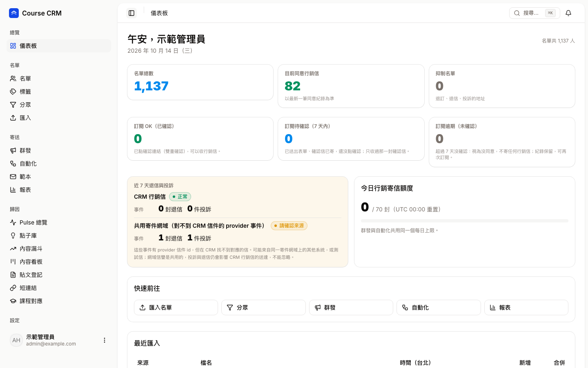Click the Course CRM logo icon
Viewport: 588px width, 368px height.
pos(14,13)
